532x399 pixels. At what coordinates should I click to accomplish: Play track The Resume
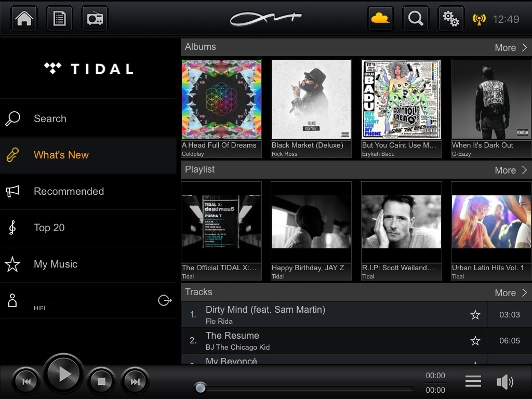coord(232,336)
